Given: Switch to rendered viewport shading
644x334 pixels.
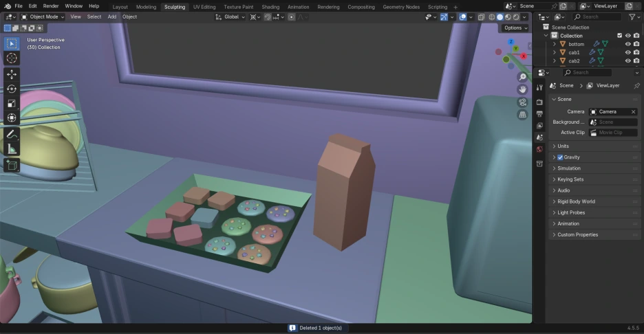Looking at the screenshot, I should pyautogui.click(x=516, y=16).
